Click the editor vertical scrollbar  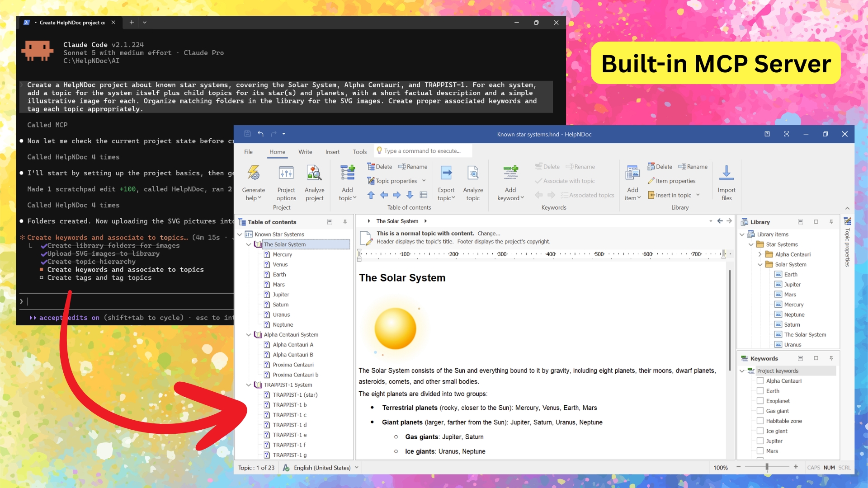730,321
